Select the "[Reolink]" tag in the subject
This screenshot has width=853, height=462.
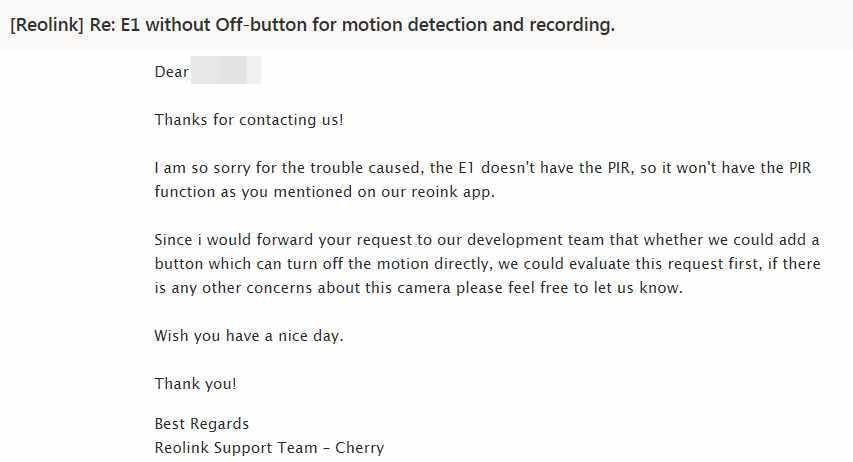pos(47,24)
